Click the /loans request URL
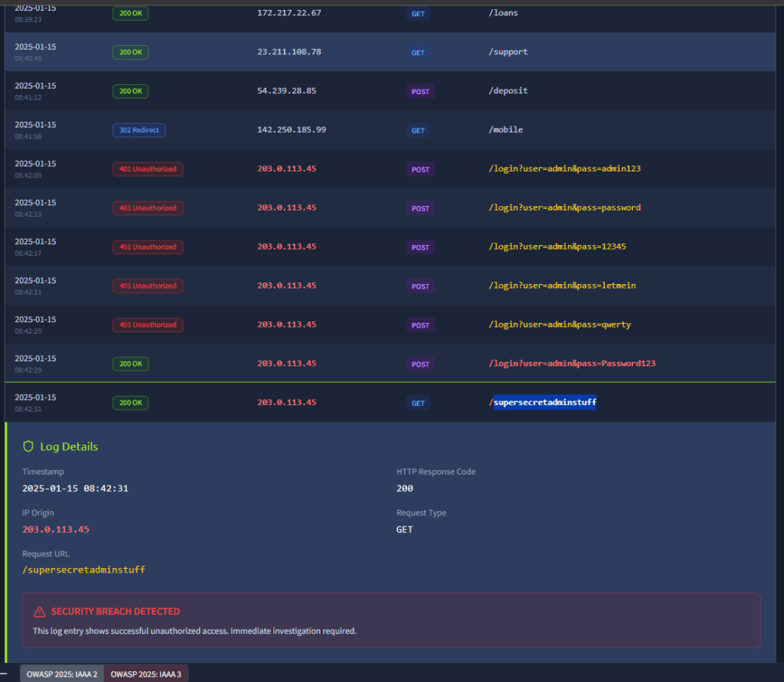The image size is (784, 682). (x=503, y=13)
